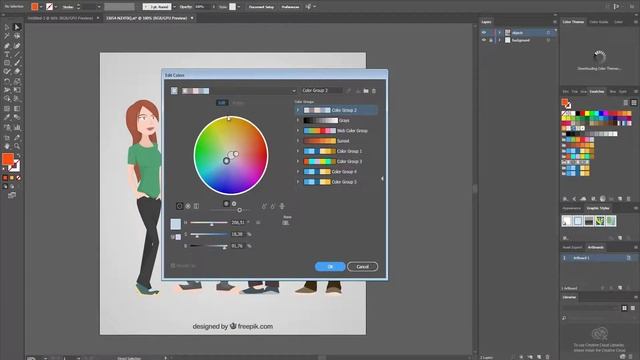Expand the Color Group 2 row
Image resolution: width=640 pixels, height=360 pixels.
298,110
